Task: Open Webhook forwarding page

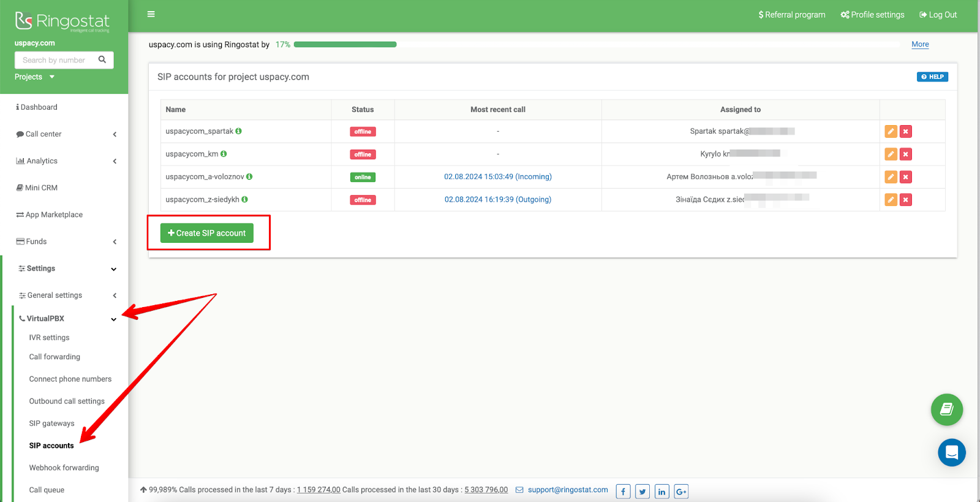Action: click(64, 468)
